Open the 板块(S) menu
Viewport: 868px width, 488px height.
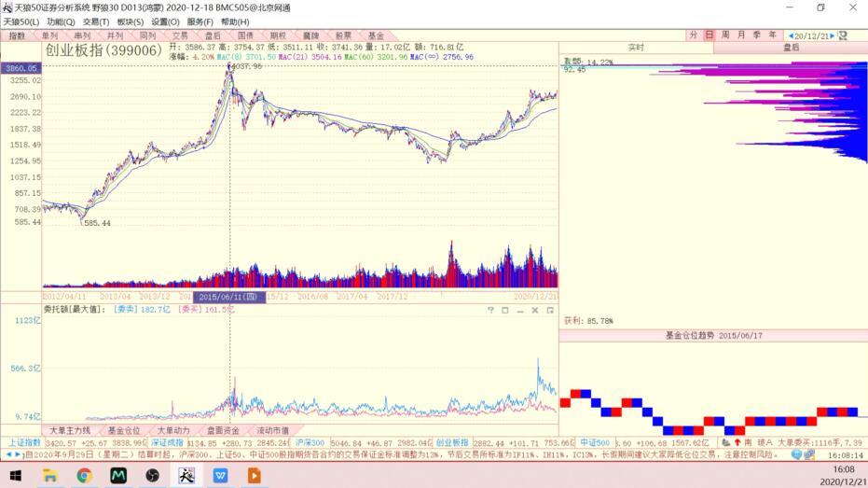coord(131,21)
